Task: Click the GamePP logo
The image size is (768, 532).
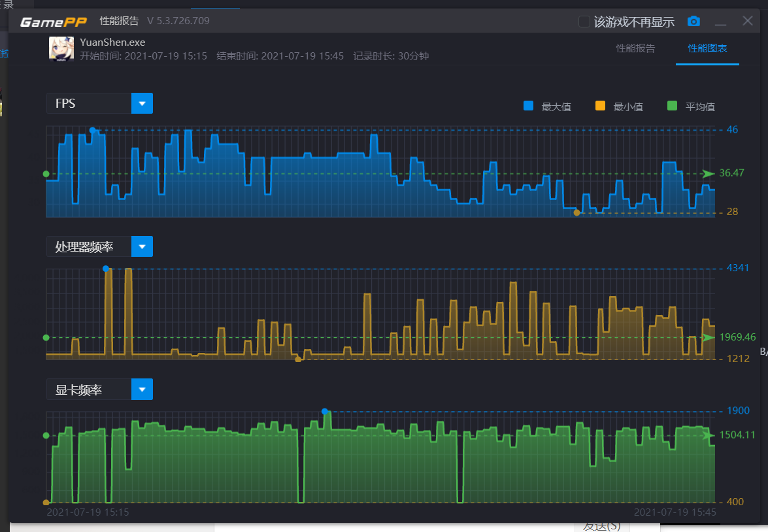Action: [x=54, y=22]
